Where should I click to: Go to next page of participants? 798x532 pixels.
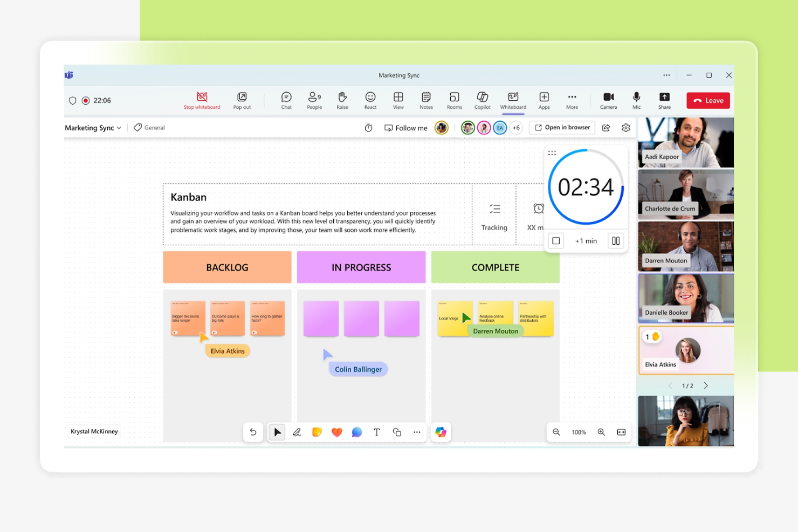(x=706, y=385)
